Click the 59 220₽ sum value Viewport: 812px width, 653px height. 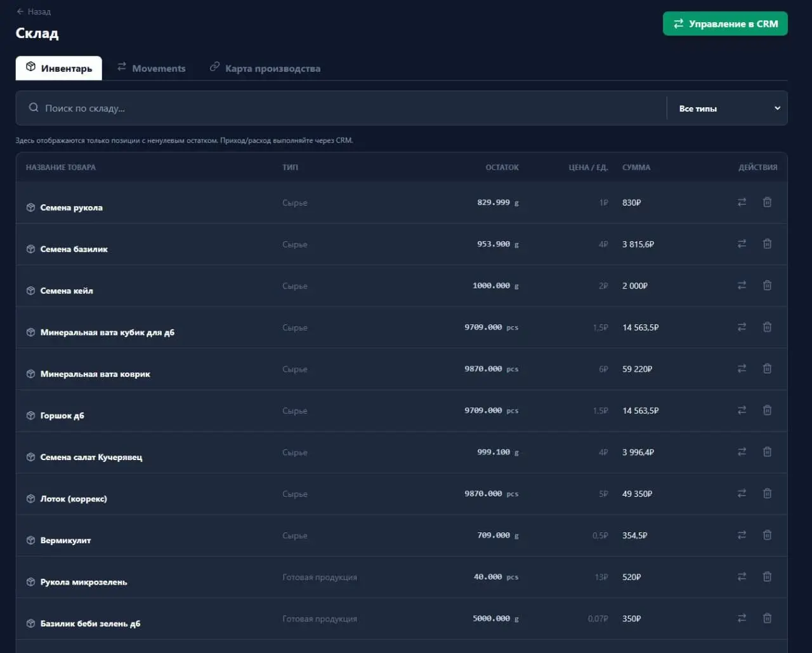pos(637,369)
